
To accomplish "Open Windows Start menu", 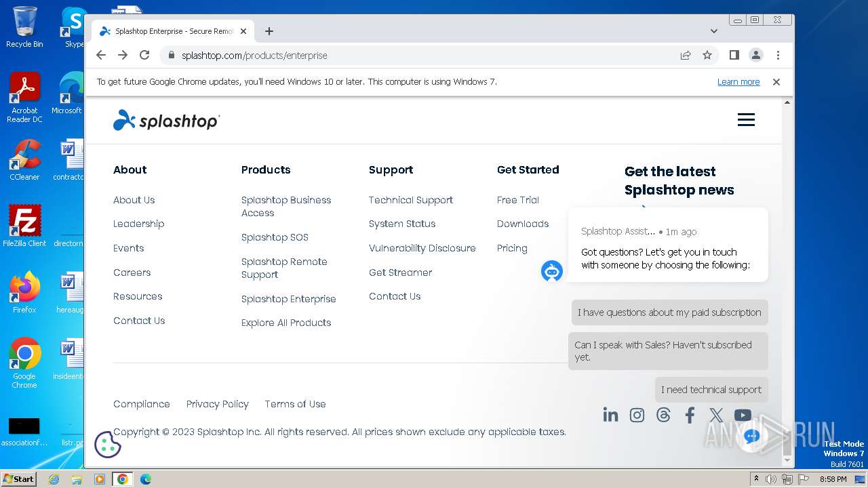I will (x=18, y=479).
